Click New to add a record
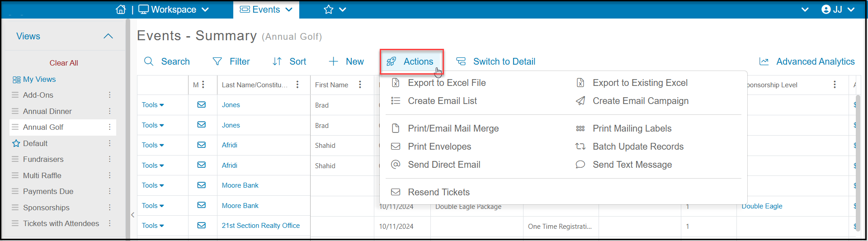 (x=346, y=61)
